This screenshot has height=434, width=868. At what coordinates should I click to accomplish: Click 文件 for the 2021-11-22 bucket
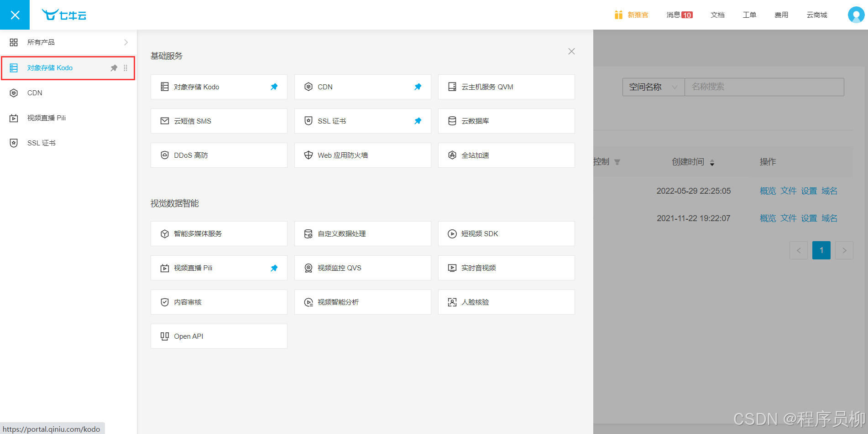point(788,218)
